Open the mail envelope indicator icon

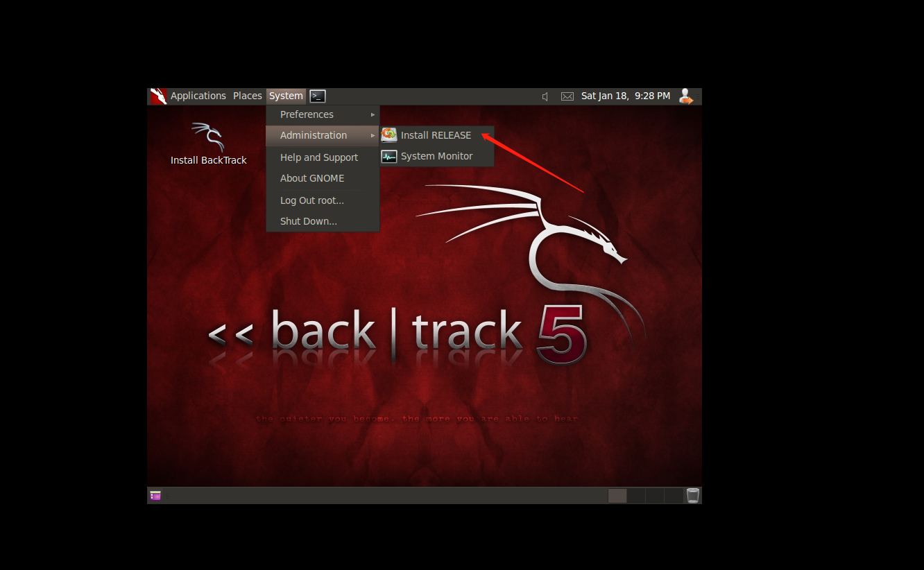(567, 96)
